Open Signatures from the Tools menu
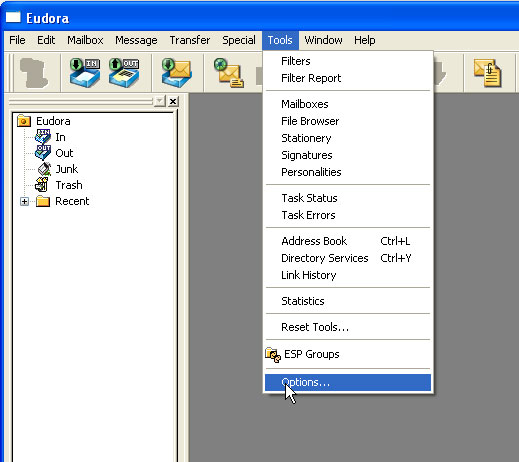 [x=348, y=155]
